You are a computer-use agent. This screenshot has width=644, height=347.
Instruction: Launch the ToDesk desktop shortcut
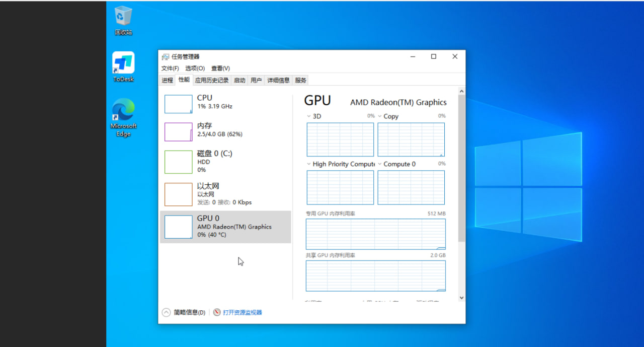(123, 63)
